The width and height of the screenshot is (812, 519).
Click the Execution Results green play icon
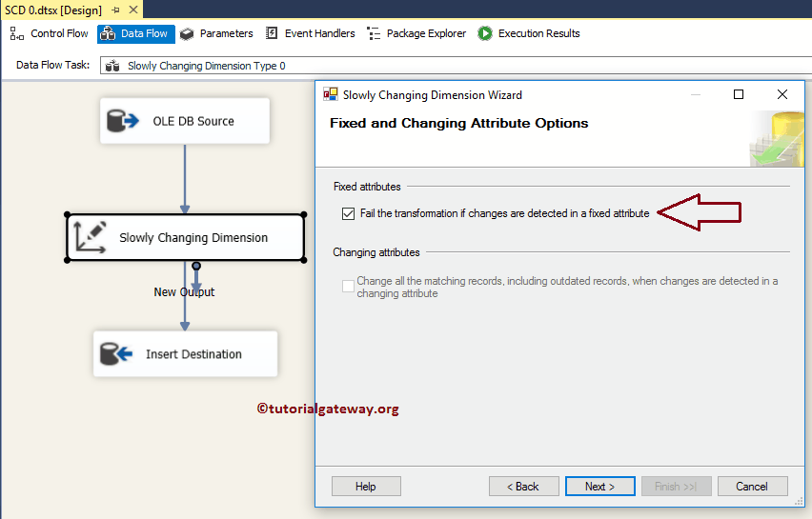click(x=485, y=33)
